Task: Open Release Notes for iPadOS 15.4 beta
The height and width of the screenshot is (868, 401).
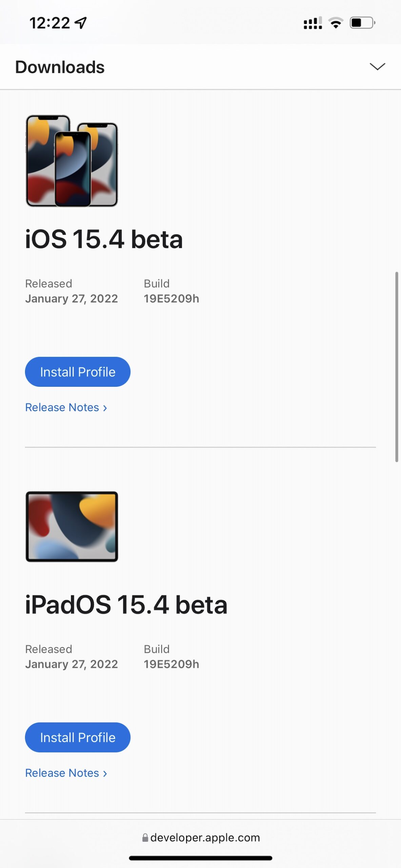Action: [66, 773]
